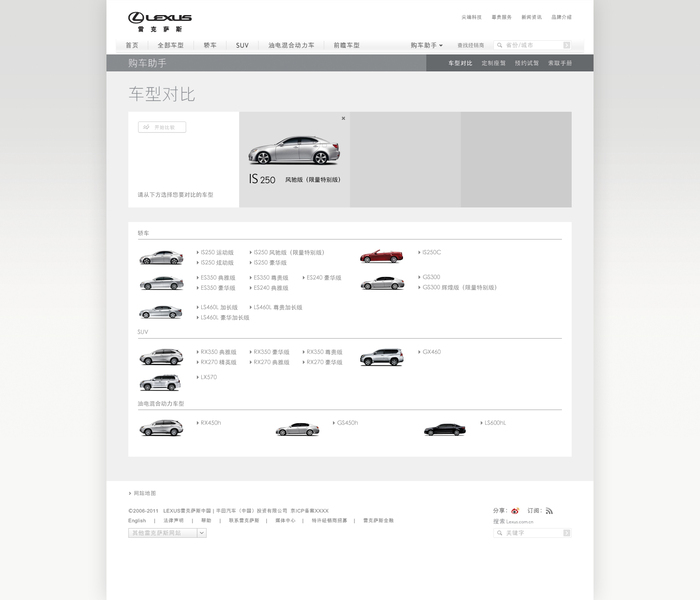Choose the LX570 model link
The height and width of the screenshot is (600, 700).
208,377
